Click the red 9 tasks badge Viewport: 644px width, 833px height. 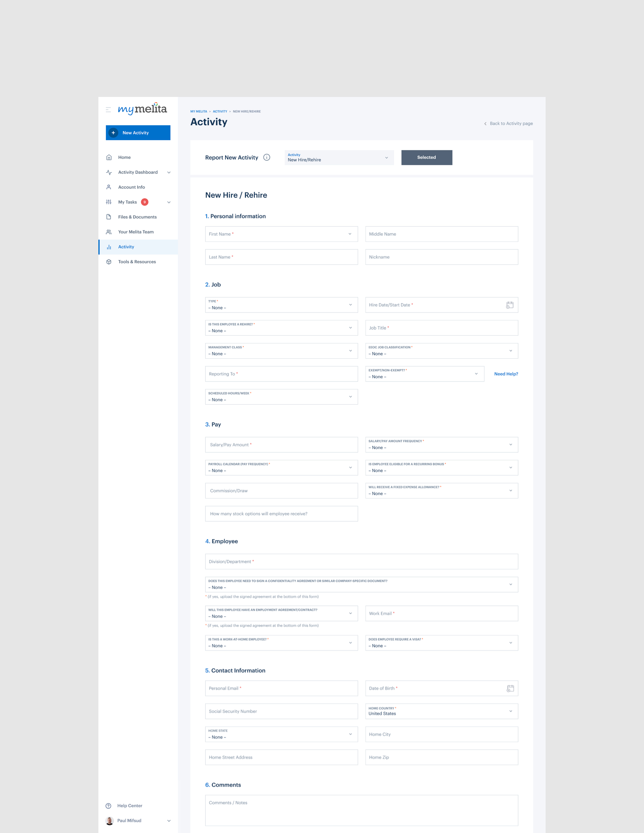pos(145,202)
